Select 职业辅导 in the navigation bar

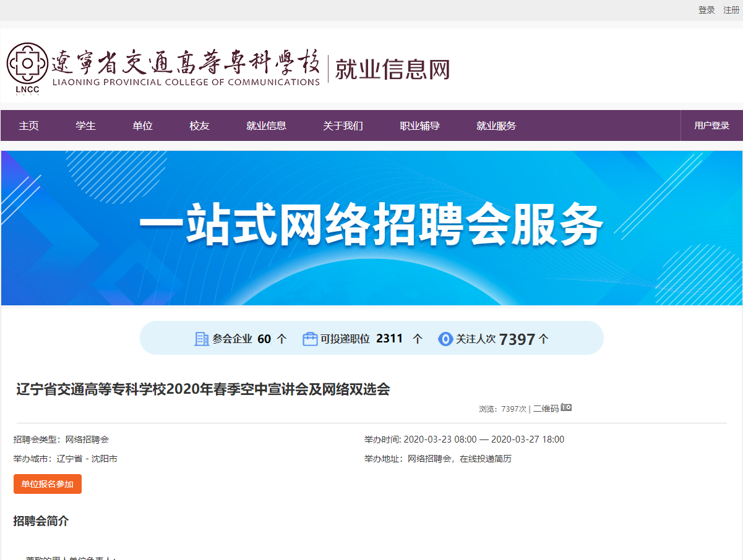pyautogui.click(x=419, y=125)
